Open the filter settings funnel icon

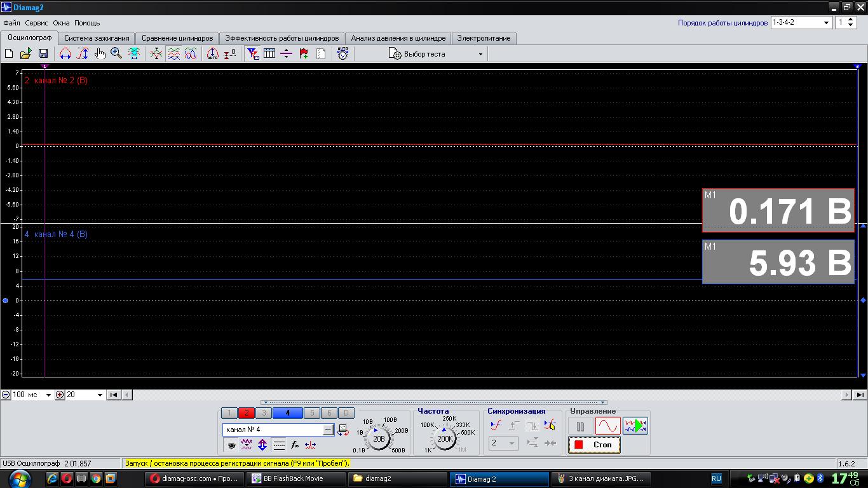click(x=253, y=54)
